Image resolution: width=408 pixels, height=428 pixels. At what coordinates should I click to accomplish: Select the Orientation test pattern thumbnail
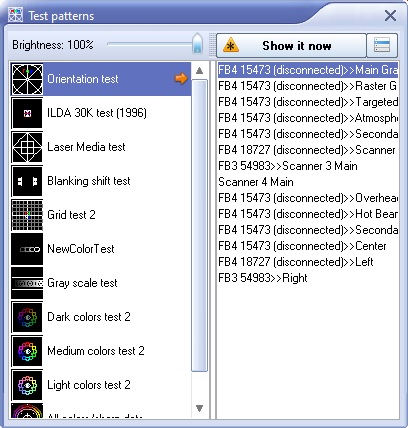click(x=27, y=80)
